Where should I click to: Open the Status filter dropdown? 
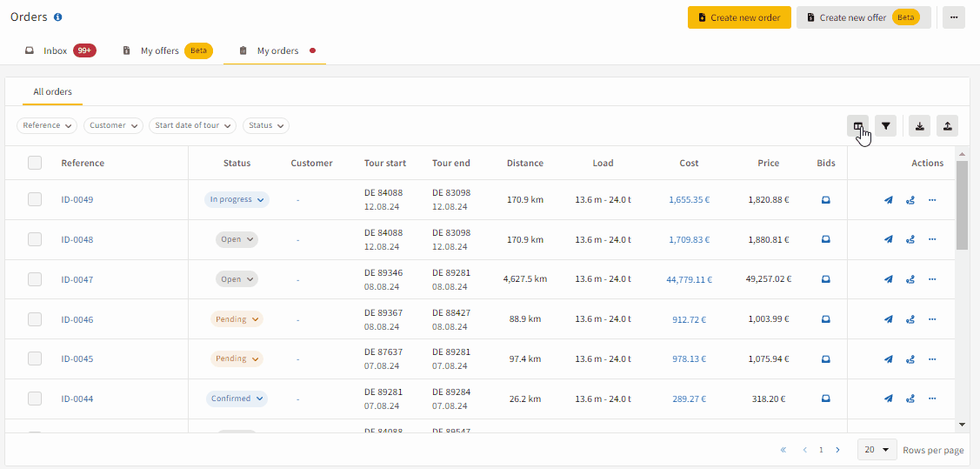tap(265, 125)
